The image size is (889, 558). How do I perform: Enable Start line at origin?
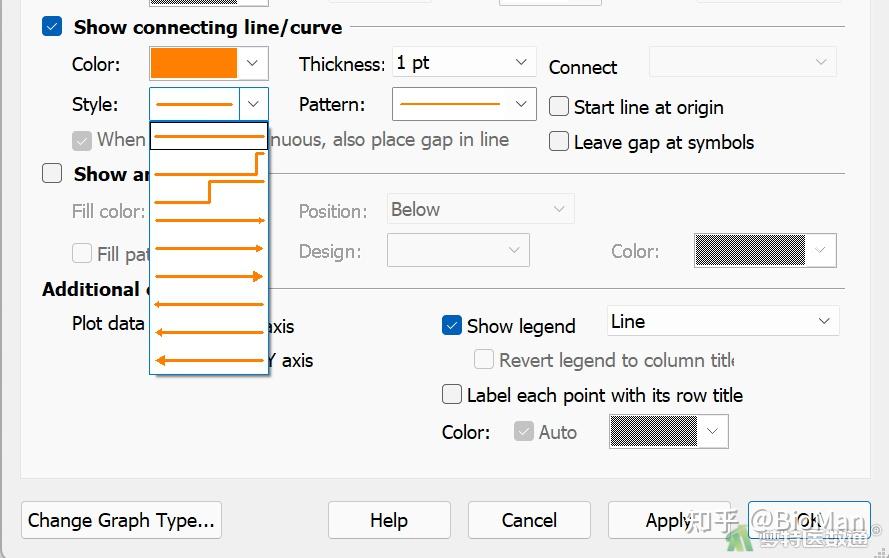pyautogui.click(x=559, y=106)
